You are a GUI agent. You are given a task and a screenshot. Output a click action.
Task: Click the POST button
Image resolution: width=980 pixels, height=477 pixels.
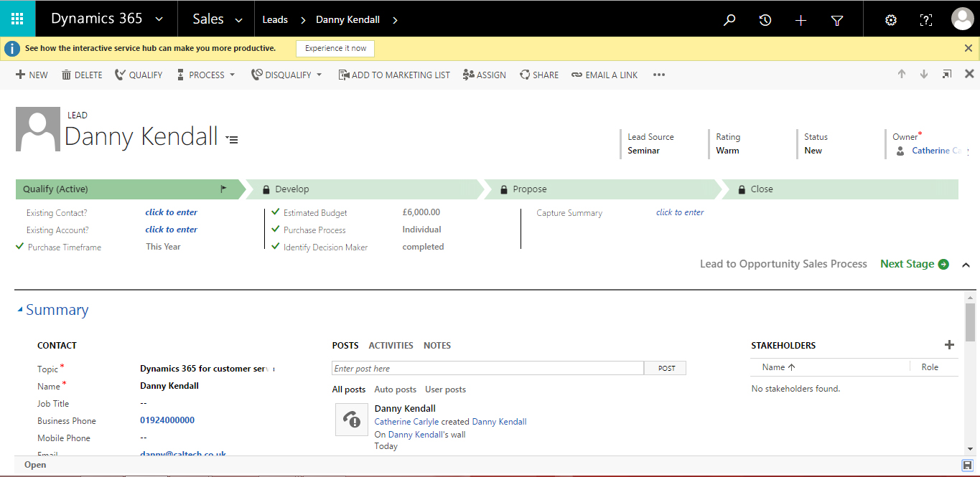[666, 368]
